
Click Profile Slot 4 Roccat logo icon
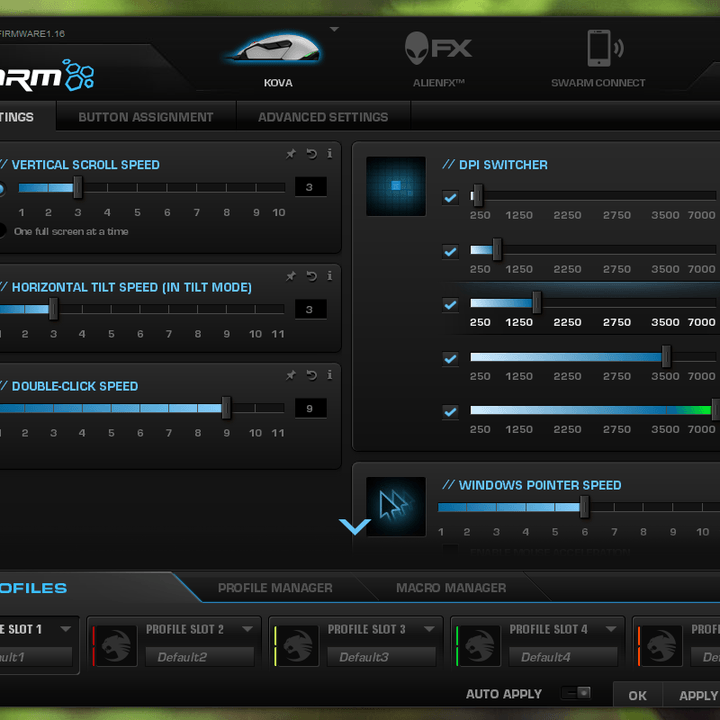click(478, 646)
